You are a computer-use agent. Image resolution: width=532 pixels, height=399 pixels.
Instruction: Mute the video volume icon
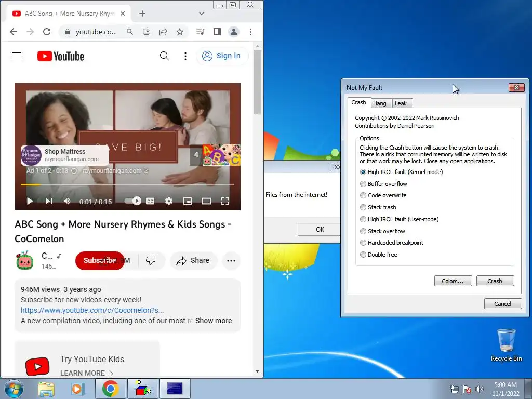point(67,201)
